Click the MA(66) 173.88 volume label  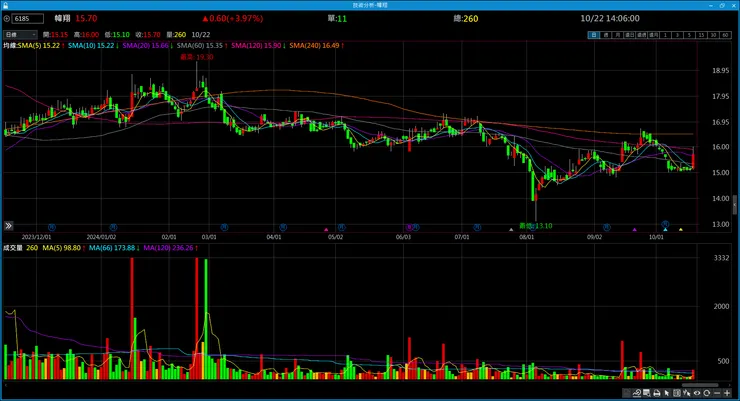click(x=114, y=248)
